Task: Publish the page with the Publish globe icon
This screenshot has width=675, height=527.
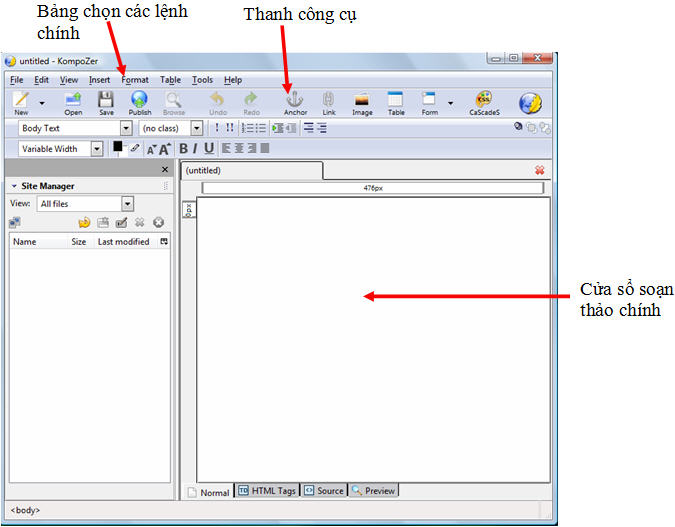Action: click(140, 103)
